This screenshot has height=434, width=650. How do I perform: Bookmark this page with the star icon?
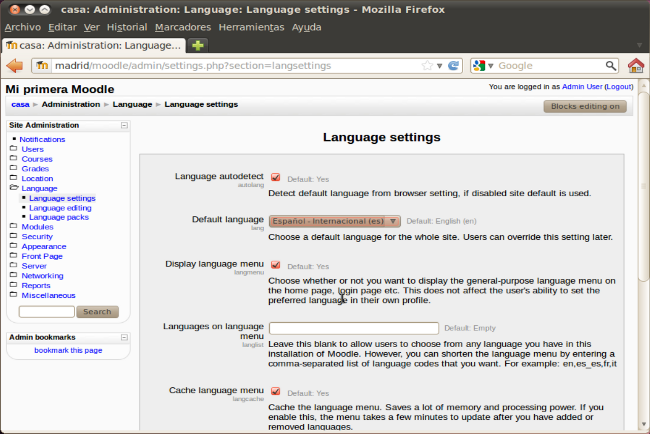pyautogui.click(x=427, y=66)
